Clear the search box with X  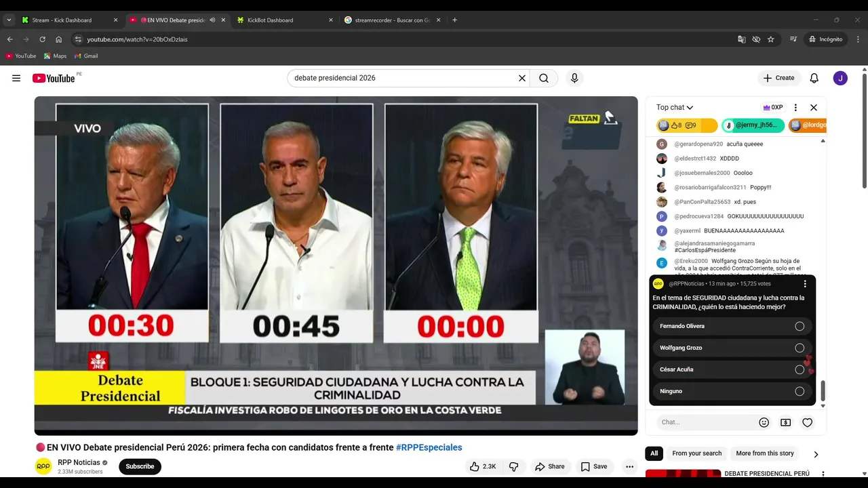[x=522, y=78]
